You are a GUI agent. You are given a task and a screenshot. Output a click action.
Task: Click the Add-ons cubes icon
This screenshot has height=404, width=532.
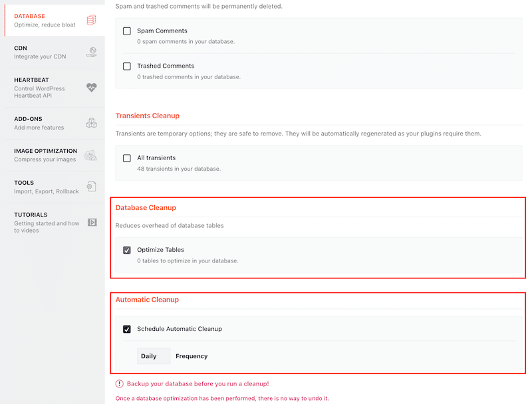(92, 123)
